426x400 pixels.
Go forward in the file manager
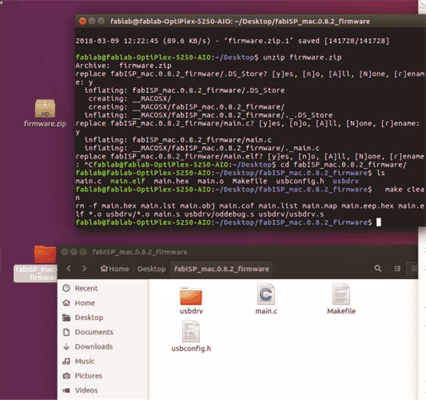pyautogui.click(x=84, y=269)
